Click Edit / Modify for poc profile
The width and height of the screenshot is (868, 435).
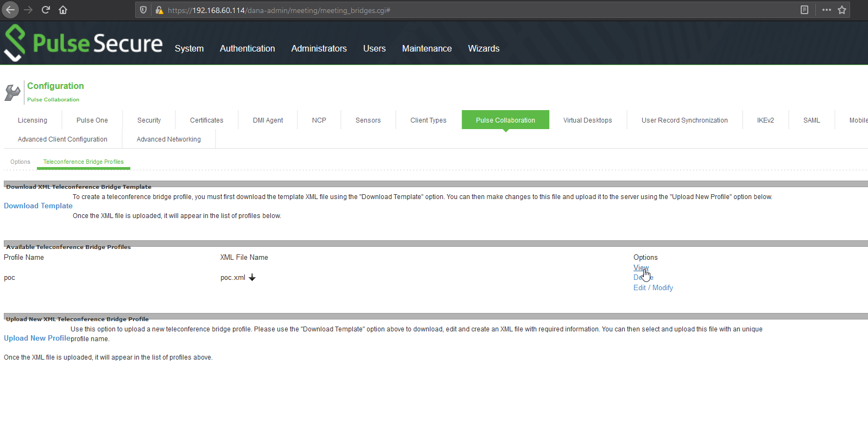653,287
